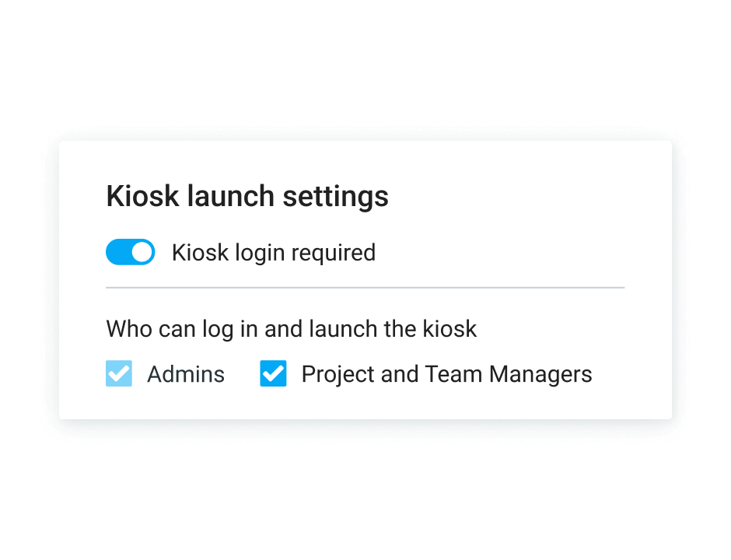Disable the kiosk login requirement
Image resolution: width=731 pixels, height=560 pixels.
click(x=130, y=253)
